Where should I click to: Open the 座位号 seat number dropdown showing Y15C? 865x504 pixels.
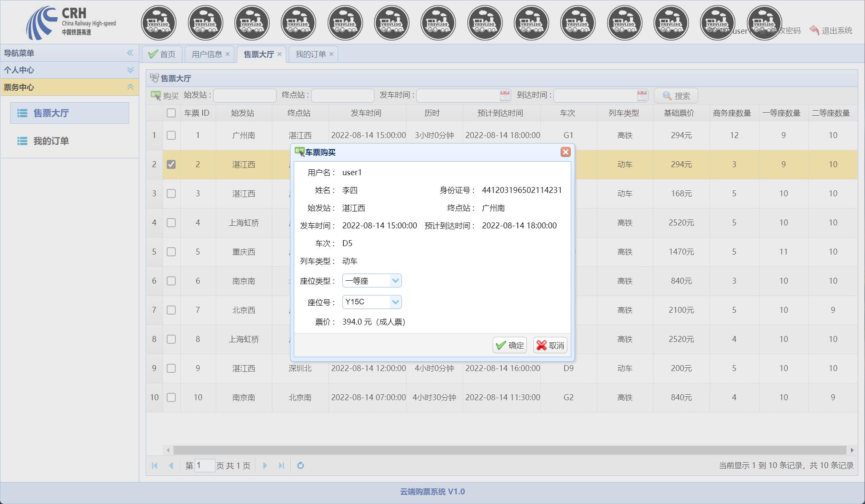395,302
